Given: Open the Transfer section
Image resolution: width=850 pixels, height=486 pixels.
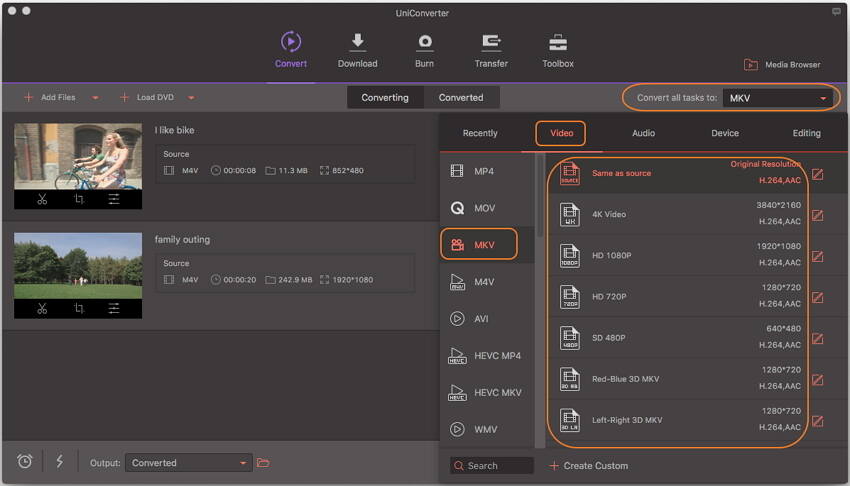Looking at the screenshot, I should pos(491,50).
